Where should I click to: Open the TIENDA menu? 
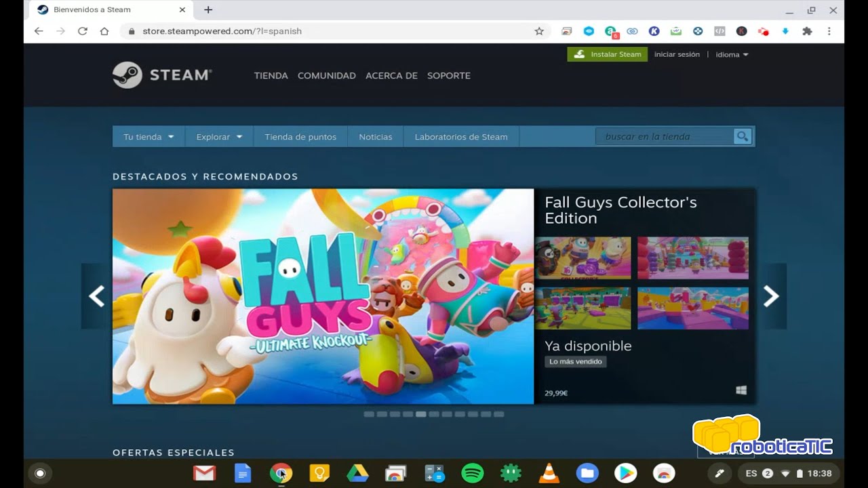pos(271,76)
